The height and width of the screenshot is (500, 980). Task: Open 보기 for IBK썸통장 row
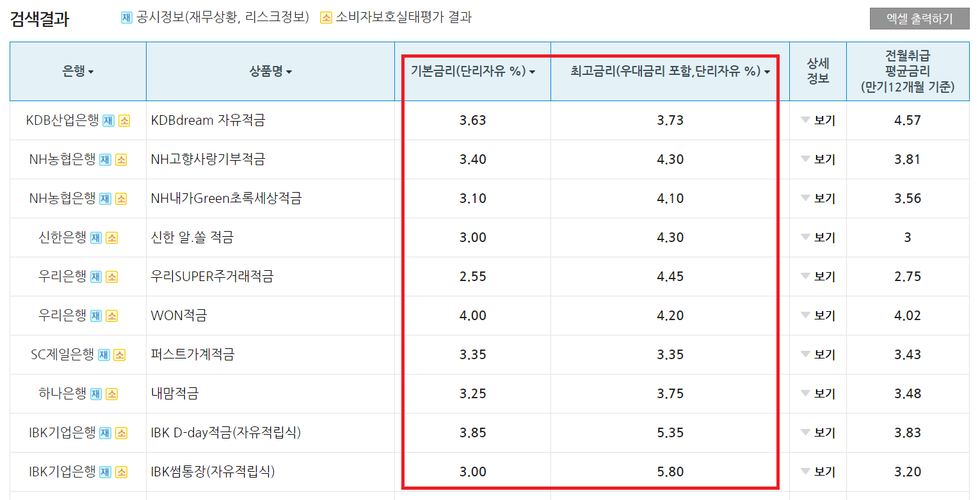(818, 471)
